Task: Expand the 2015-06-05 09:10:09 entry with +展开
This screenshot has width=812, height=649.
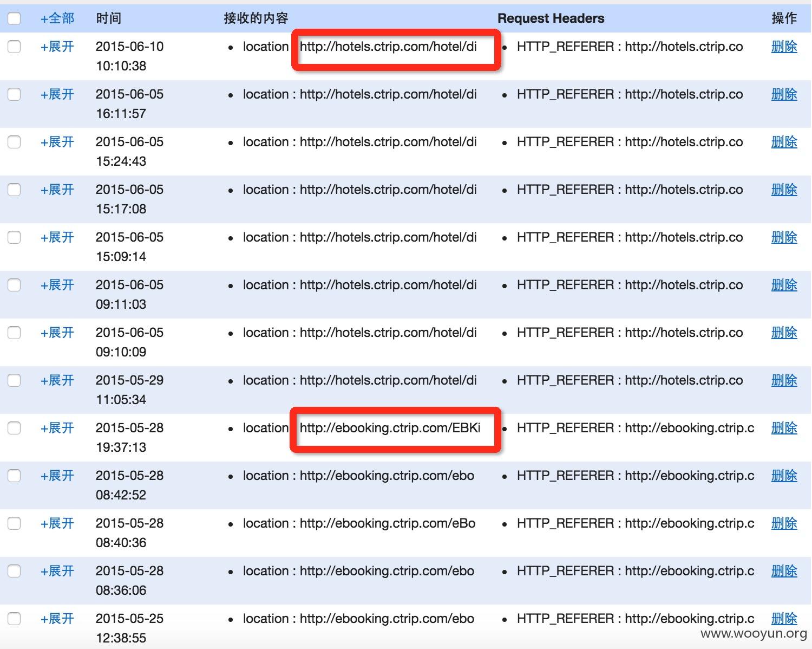Action: click(57, 333)
